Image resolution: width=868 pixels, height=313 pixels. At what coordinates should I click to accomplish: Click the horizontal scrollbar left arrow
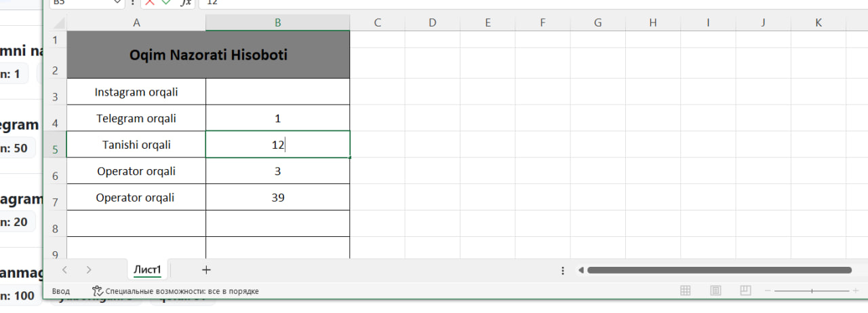coord(581,270)
